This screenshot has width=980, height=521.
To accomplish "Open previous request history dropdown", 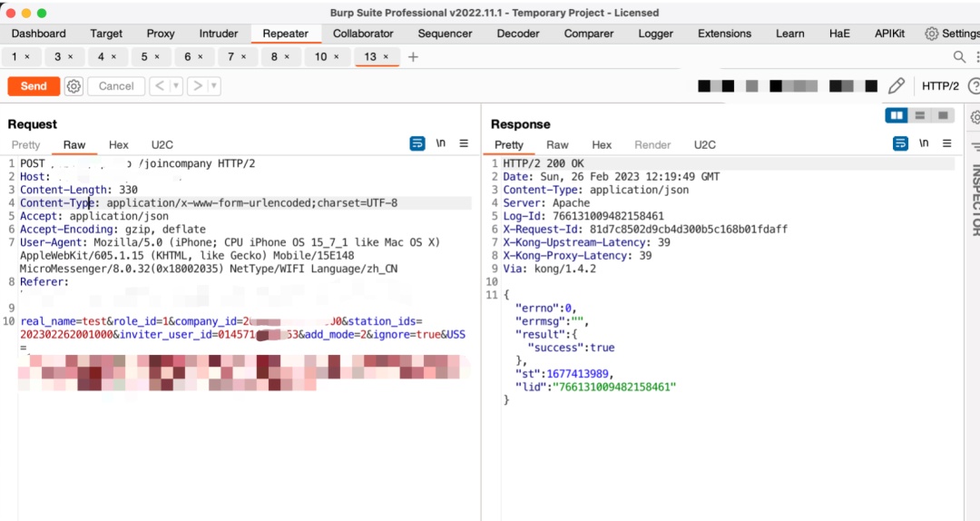I will click(176, 86).
